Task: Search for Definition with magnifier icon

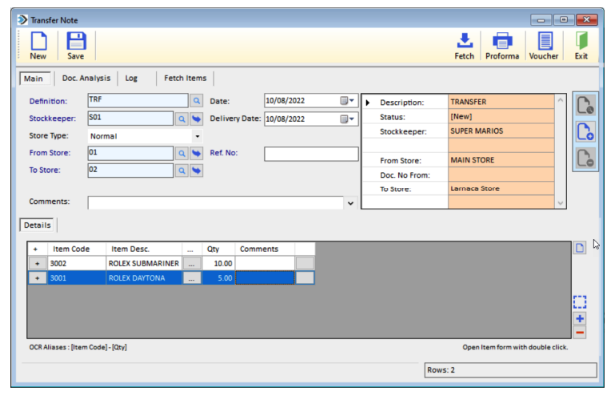Action: [x=196, y=101]
